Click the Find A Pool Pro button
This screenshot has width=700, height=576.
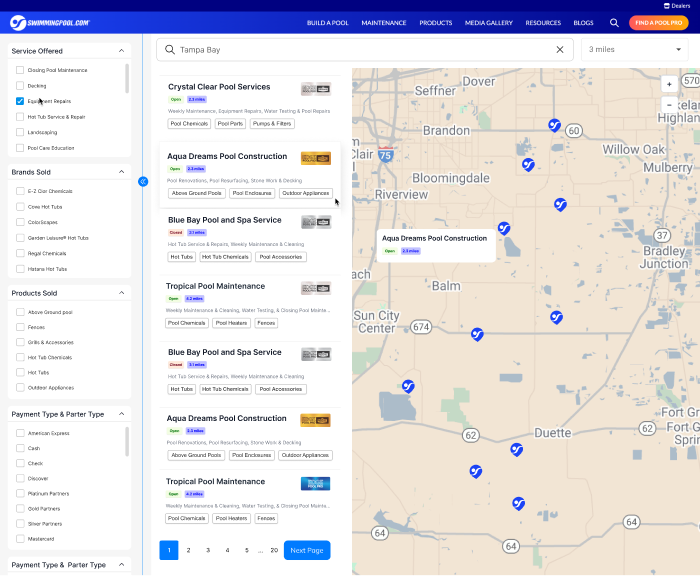658,23
